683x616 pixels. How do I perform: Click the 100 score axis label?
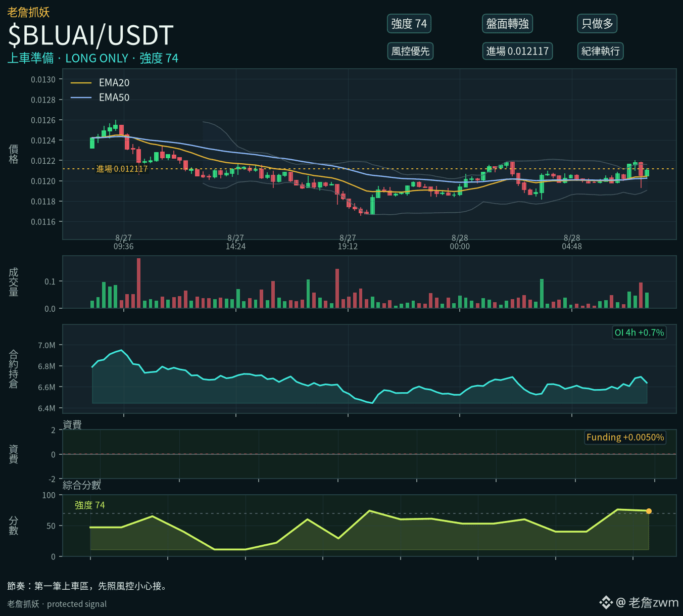pos(49,495)
